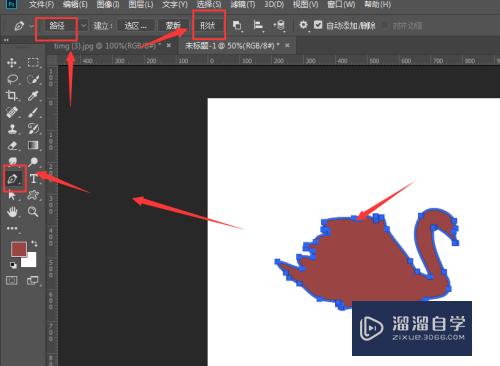Switch to timg (3).jpg document tab
Viewport: 500px width, 366px height.
[x=107, y=46]
